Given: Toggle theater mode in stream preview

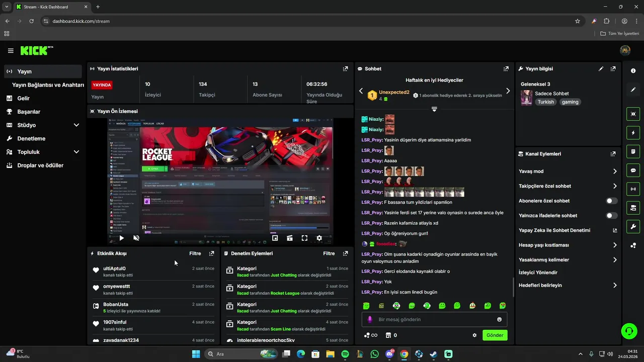Looking at the screenshot, I should (x=290, y=238).
